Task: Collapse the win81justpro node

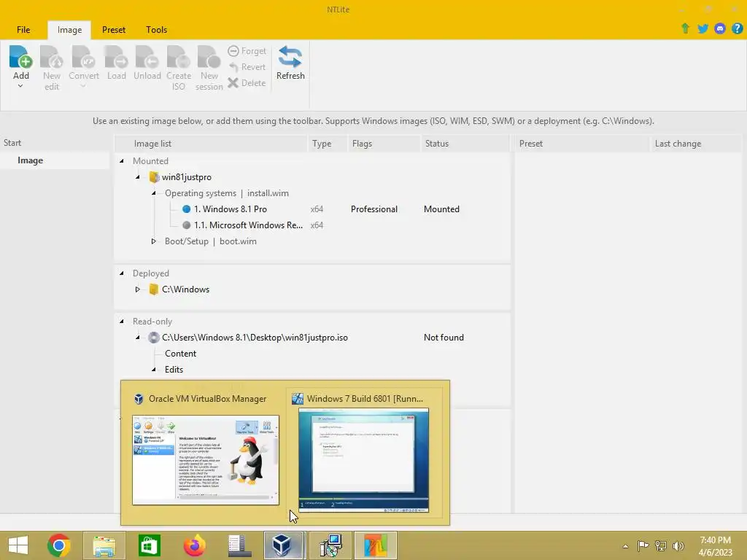Action: pos(138,177)
